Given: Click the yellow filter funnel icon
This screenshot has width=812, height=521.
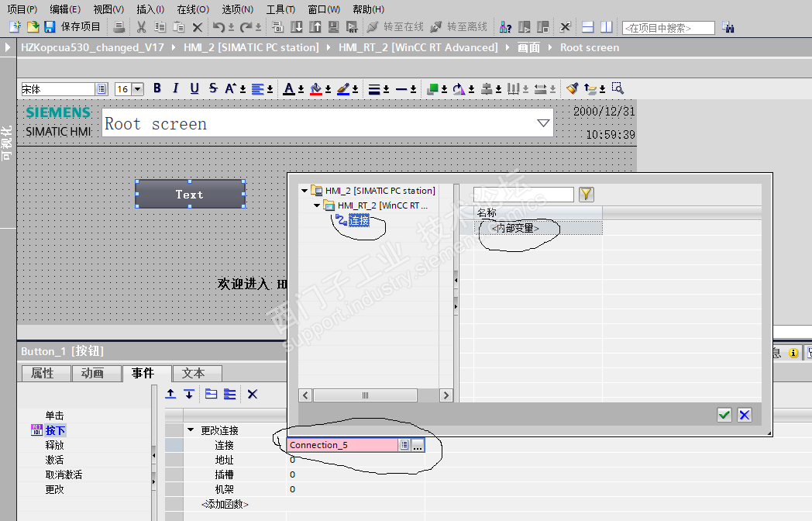Looking at the screenshot, I should pos(587,195).
